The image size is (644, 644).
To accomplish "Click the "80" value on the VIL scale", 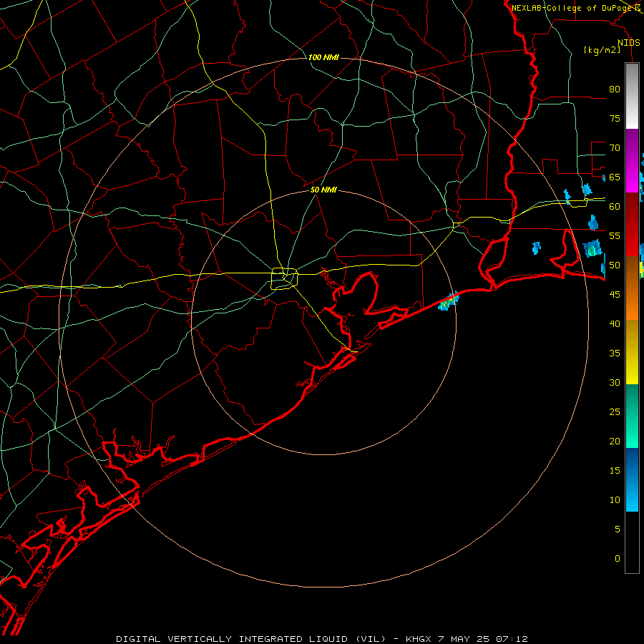I will (615, 89).
